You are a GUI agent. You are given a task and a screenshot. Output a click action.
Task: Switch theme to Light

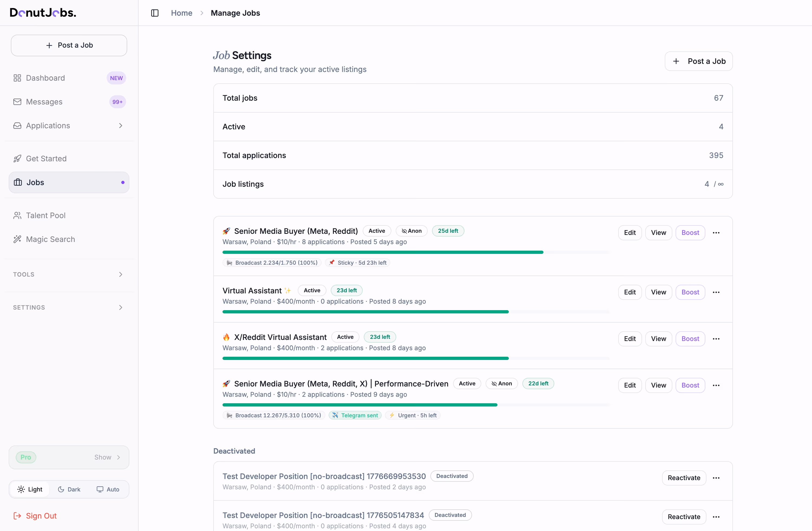[30, 489]
